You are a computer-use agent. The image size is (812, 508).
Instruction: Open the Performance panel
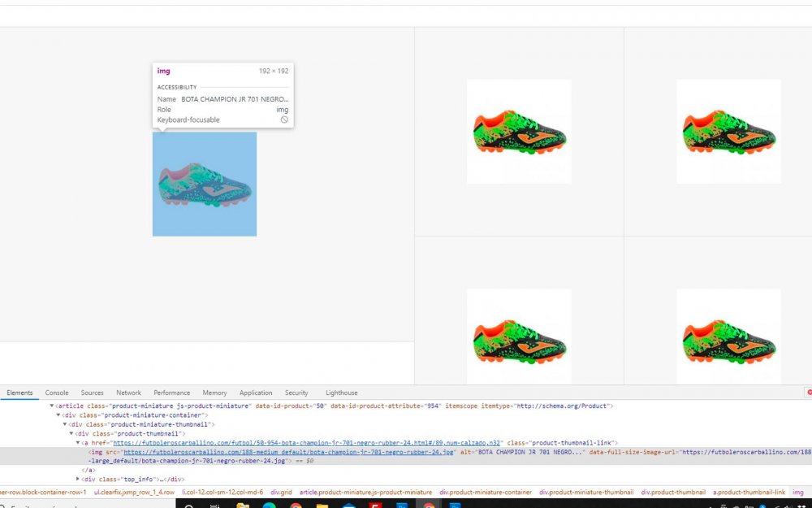pyautogui.click(x=171, y=393)
